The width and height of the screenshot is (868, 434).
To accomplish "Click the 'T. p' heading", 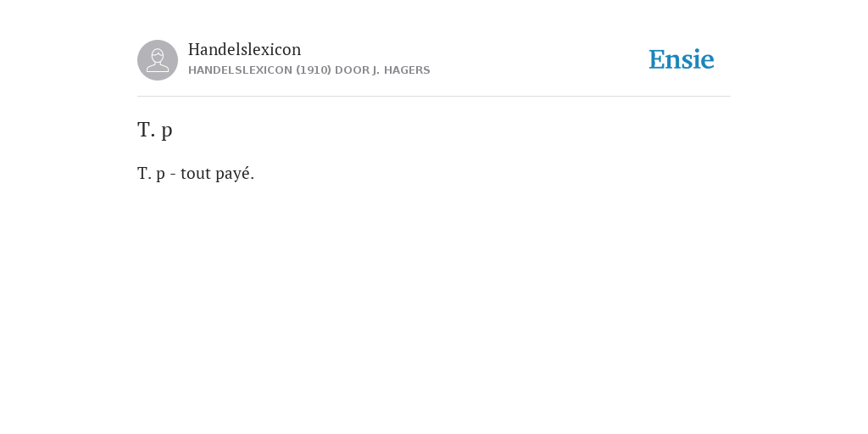I will [155, 130].
